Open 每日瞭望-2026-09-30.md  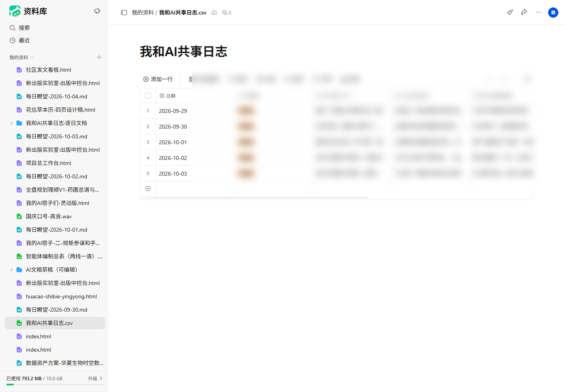[x=55, y=310]
